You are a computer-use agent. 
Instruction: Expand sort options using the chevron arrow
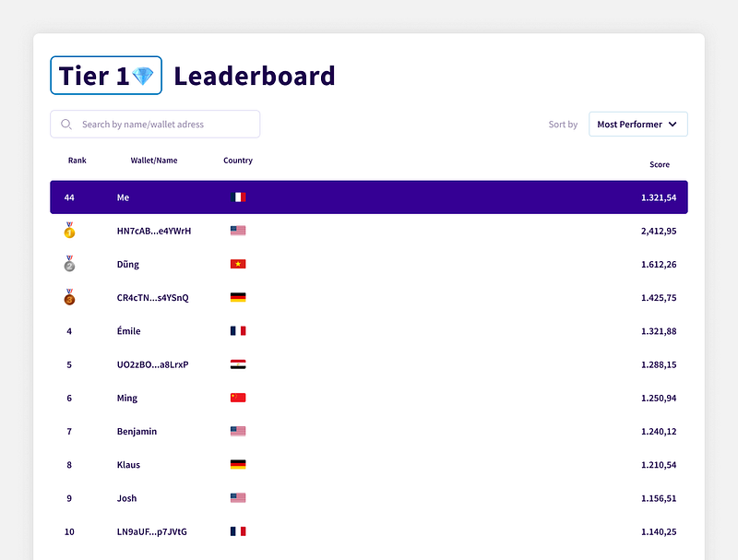[x=673, y=125]
